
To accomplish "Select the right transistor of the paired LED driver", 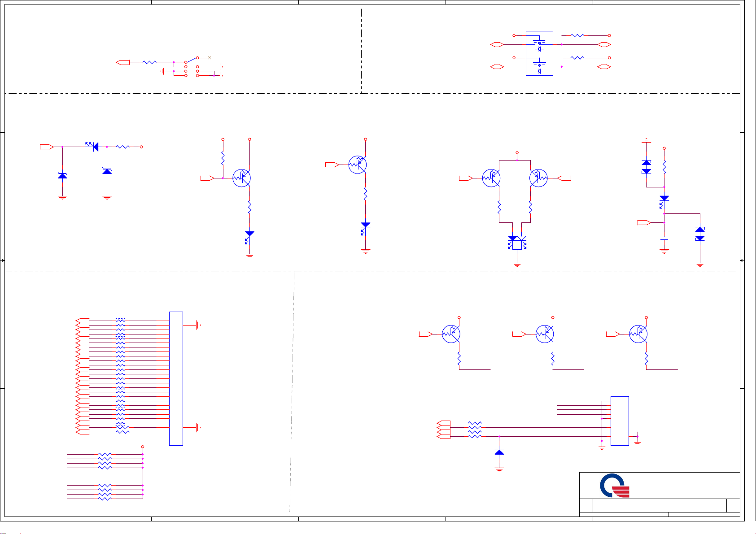I will click(538, 178).
